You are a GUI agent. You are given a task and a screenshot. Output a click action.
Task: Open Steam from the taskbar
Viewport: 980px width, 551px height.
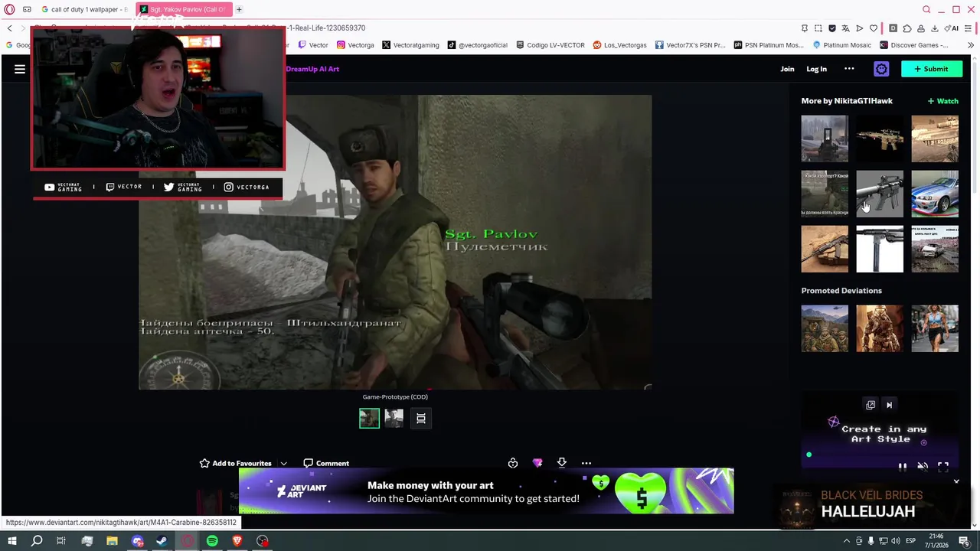tap(162, 541)
